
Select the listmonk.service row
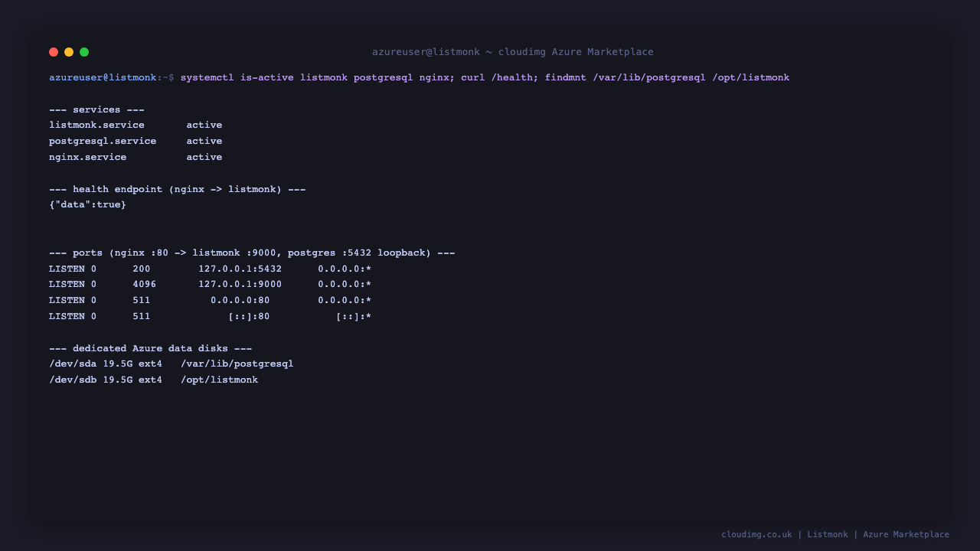pyautogui.click(x=136, y=126)
